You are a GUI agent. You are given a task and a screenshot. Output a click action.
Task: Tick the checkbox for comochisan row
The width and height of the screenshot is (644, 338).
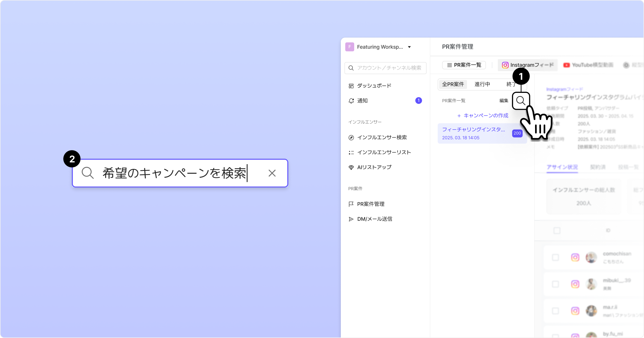[555, 258]
